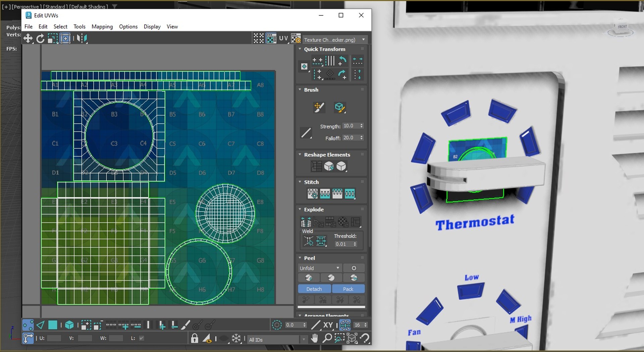This screenshot has width=644, height=352.
Task: Collapse the Quick Transform rollout
Action: coord(300,49)
